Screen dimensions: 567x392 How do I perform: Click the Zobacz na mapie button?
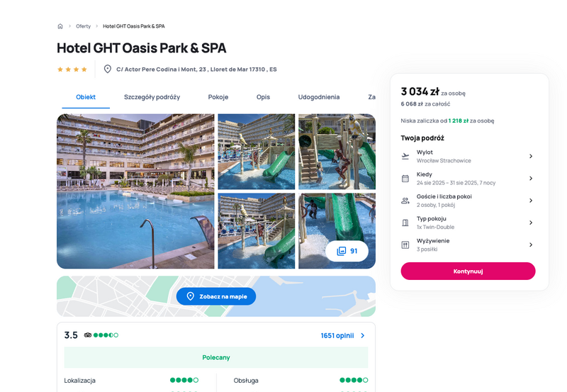(x=216, y=296)
